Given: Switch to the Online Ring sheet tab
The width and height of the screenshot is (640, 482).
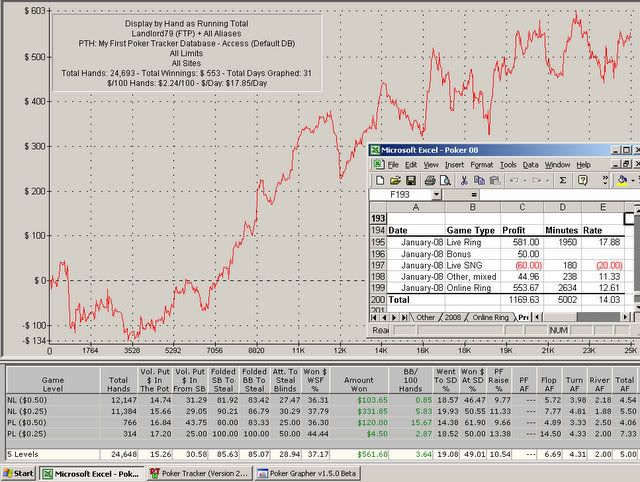Looking at the screenshot, I should pos(490,317).
